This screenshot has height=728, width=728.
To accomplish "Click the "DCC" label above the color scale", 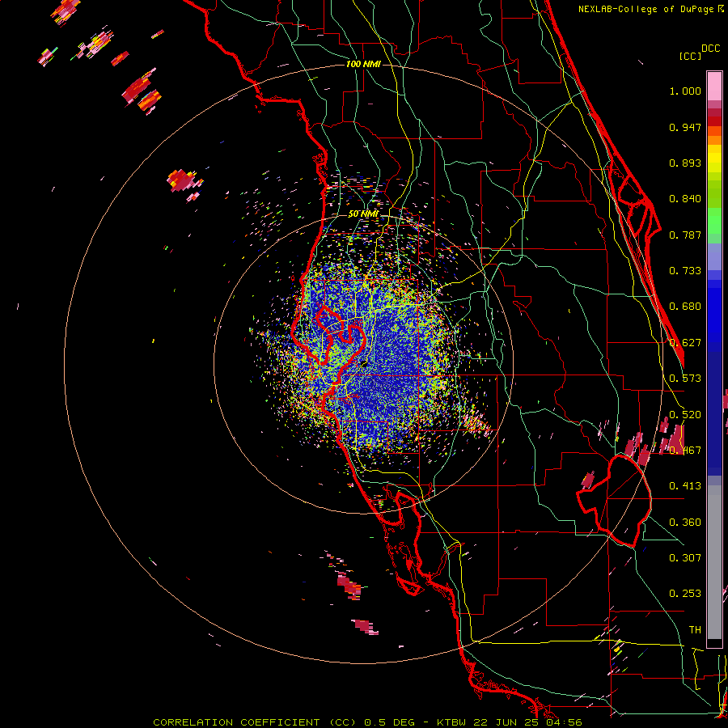I will pos(710,49).
